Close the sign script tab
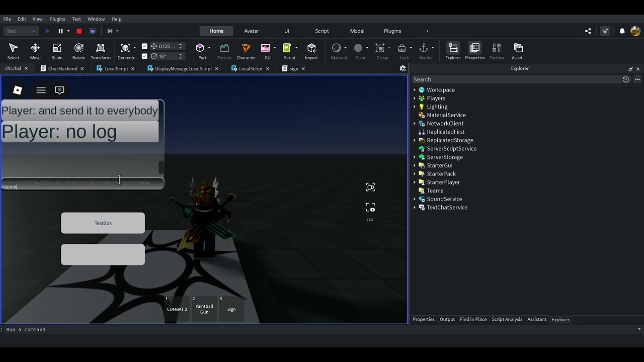 tap(303, 68)
